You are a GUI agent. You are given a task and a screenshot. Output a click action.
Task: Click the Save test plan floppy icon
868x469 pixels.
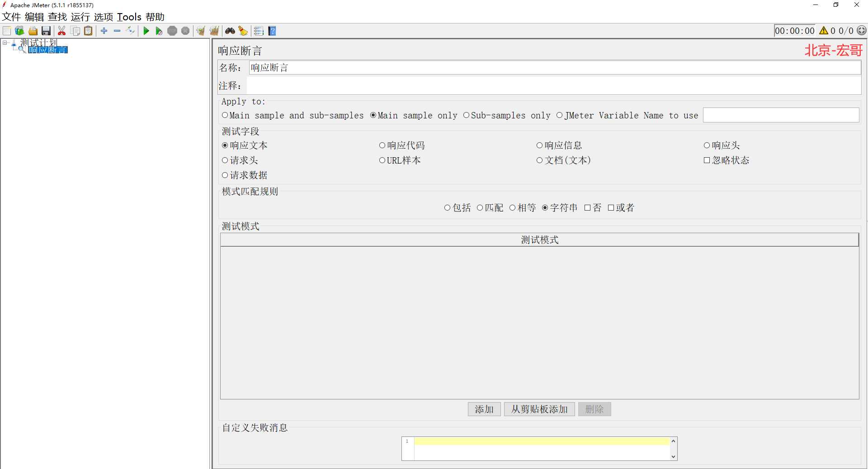(46, 31)
